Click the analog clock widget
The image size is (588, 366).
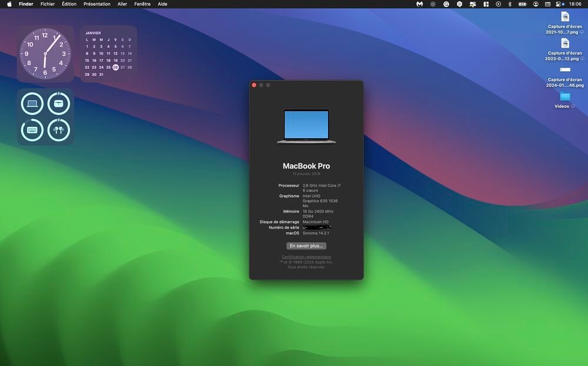(x=45, y=53)
